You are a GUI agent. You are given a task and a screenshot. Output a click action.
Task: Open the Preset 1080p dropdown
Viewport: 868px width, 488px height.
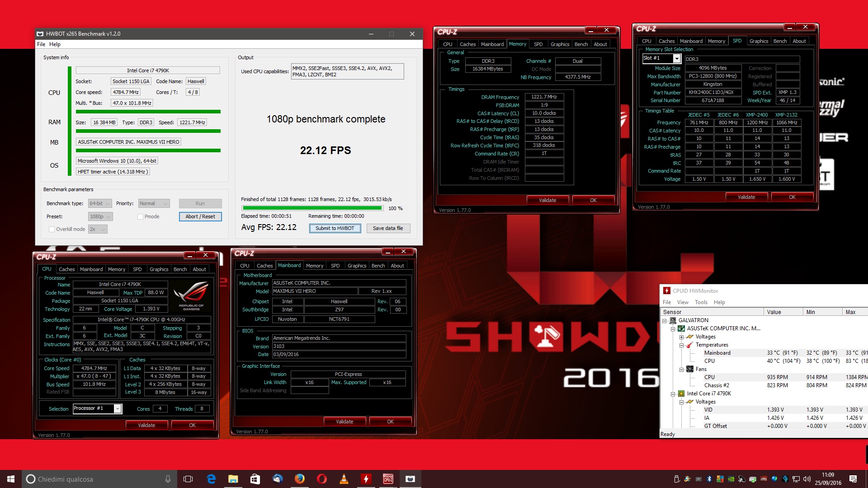point(100,216)
